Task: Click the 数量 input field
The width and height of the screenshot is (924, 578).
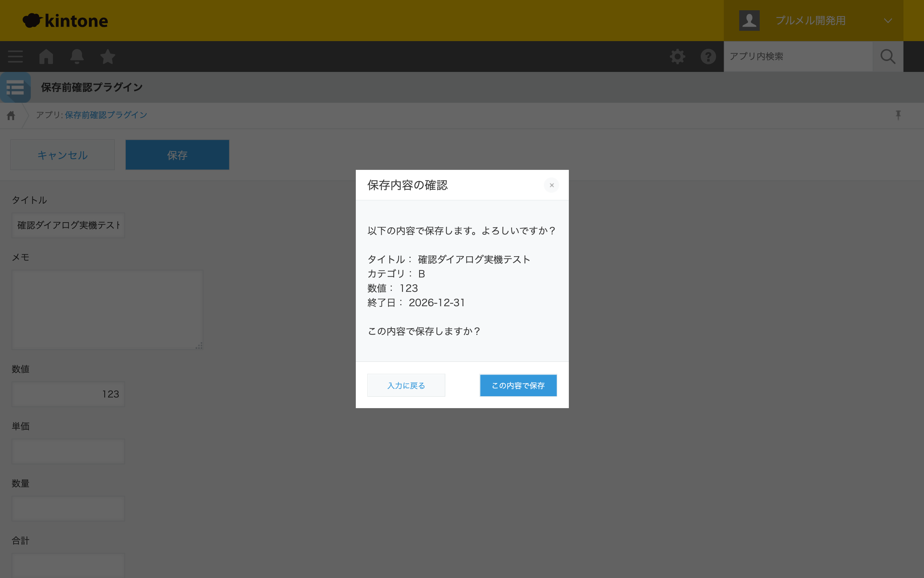Action: tap(68, 509)
